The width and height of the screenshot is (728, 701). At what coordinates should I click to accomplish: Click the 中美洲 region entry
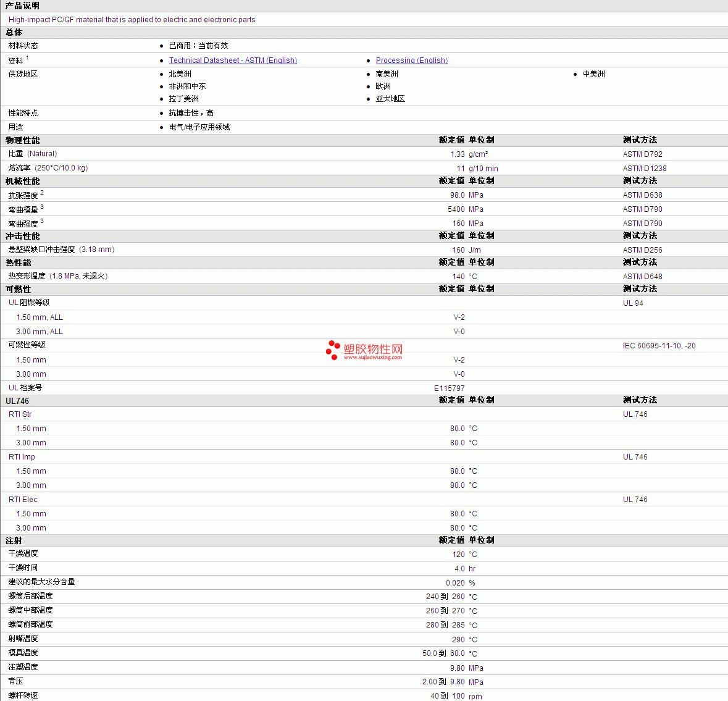[x=594, y=74]
